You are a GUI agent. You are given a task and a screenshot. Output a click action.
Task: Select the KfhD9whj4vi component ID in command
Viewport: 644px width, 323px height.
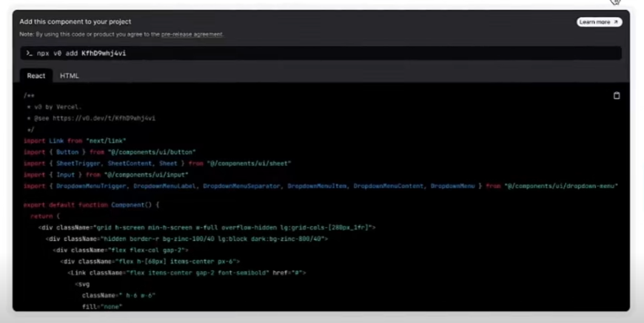coord(104,53)
